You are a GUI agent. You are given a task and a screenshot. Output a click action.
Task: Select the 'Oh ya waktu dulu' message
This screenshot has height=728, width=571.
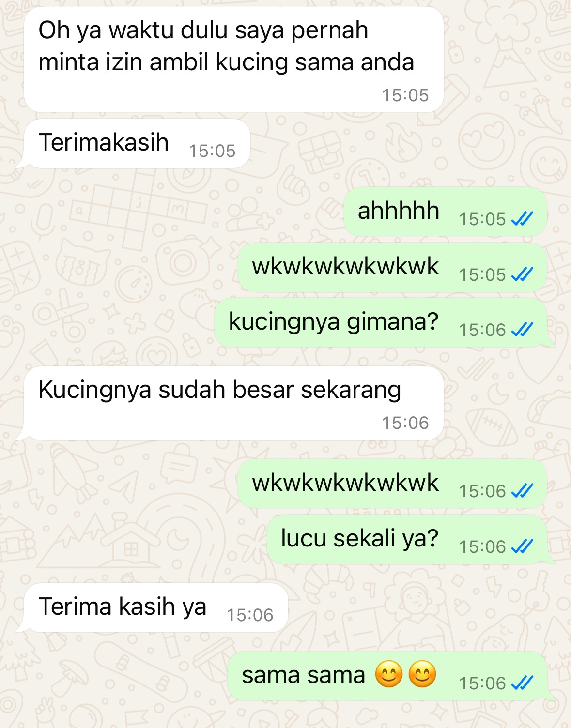coord(234,60)
